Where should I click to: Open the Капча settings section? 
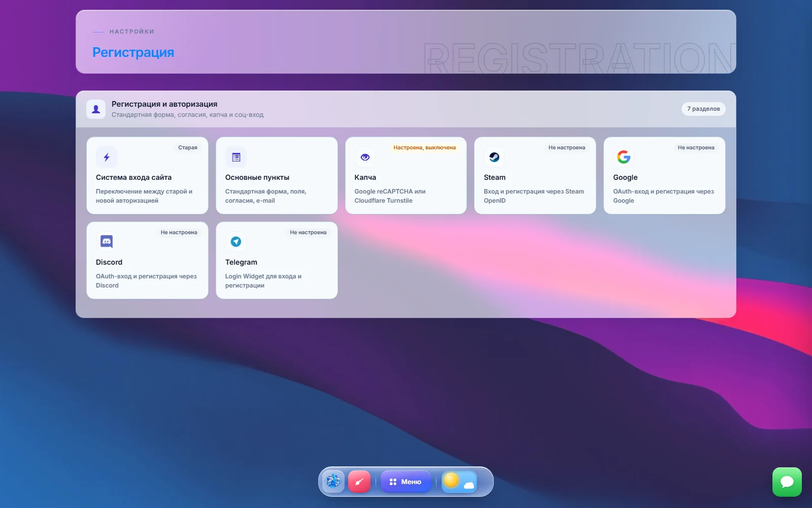[x=406, y=175]
